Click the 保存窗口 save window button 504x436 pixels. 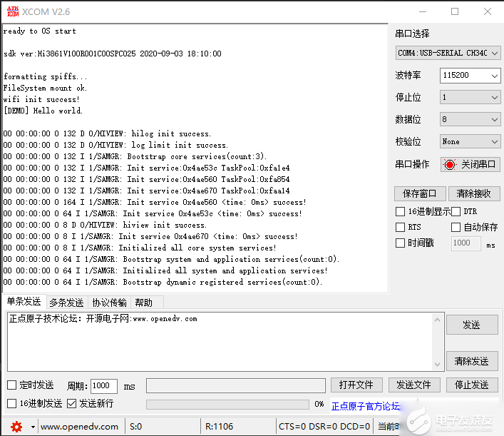coord(420,193)
